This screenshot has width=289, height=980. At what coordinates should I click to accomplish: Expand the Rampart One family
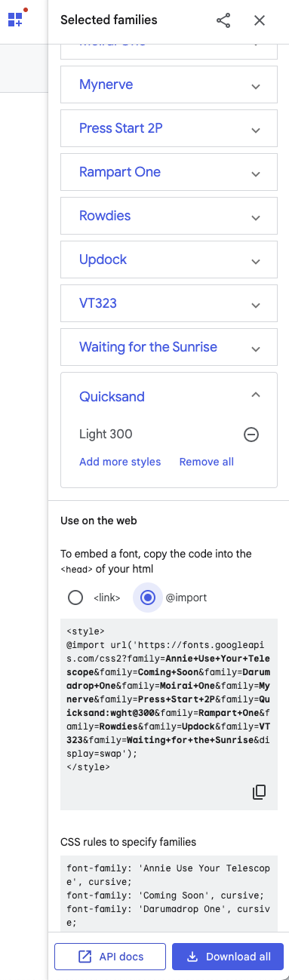pyautogui.click(x=256, y=174)
